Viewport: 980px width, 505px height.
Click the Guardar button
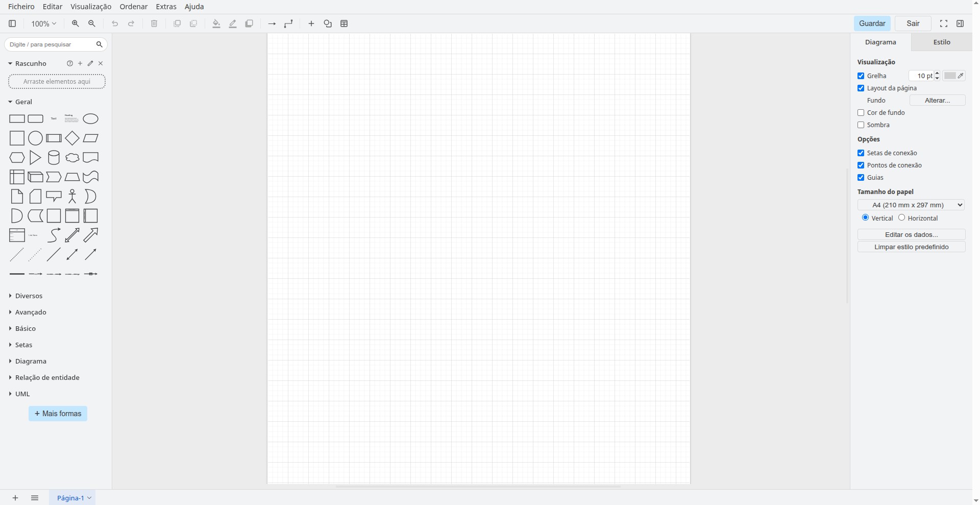pyautogui.click(x=872, y=23)
